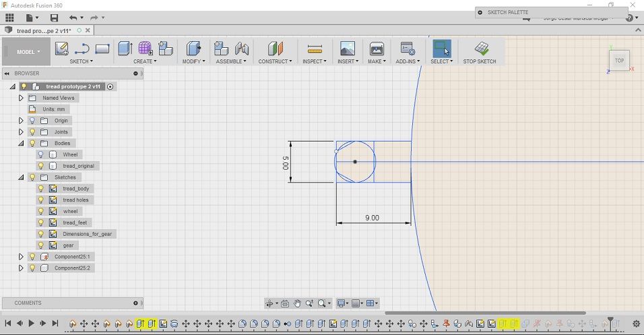Jump to timeline beginning

coord(8,324)
